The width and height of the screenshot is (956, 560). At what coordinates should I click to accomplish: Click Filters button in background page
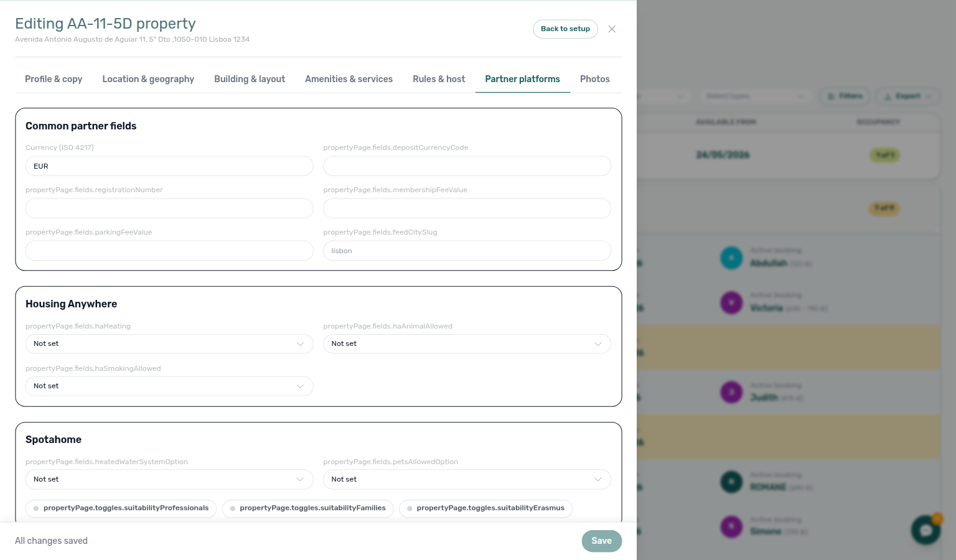tap(845, 96)
